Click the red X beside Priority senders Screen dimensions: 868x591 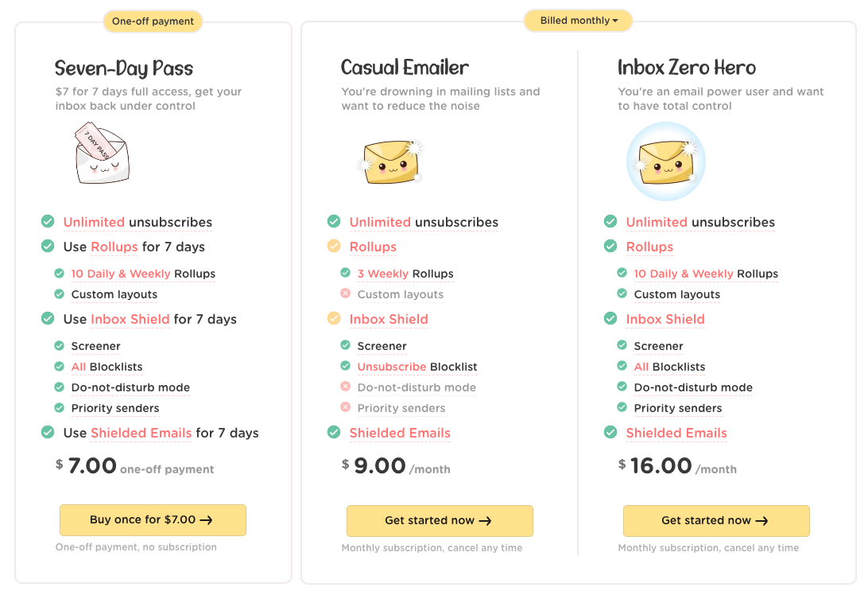[345, 407]
